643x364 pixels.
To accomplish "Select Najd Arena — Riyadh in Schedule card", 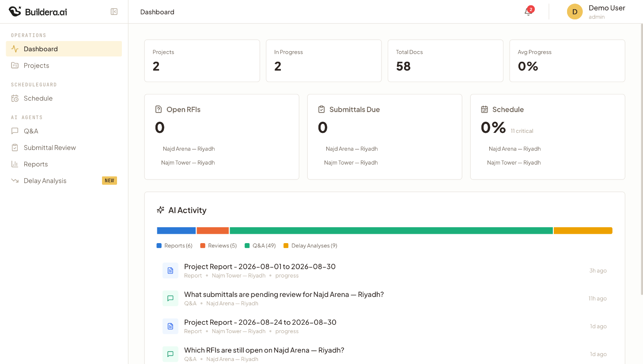I will [x=514, y=149].
